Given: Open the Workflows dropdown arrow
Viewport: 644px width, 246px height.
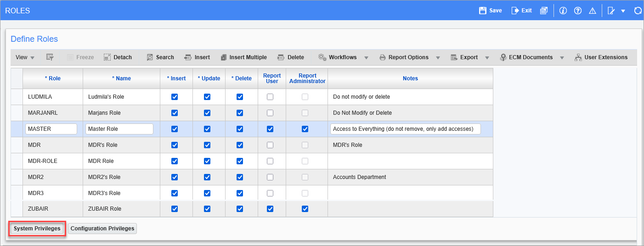Looking at the screenshot, I should click(x=366, y=58).
